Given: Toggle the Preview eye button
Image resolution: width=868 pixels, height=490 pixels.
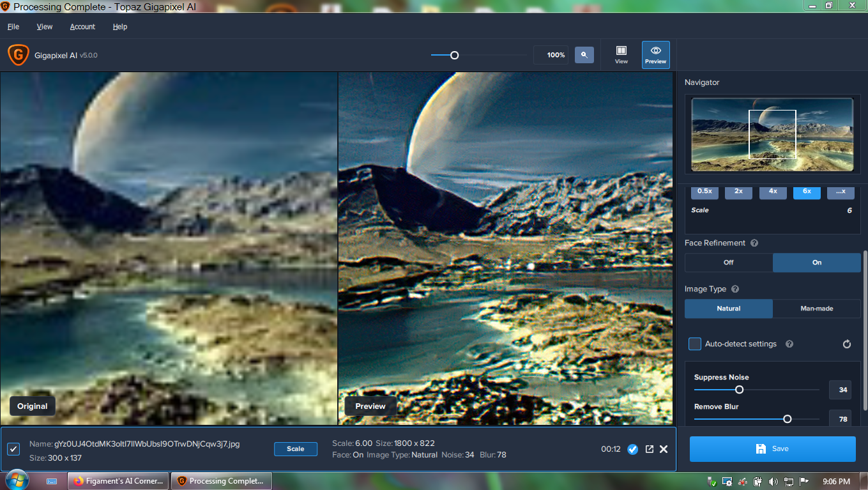Looking at the screenshot, I should coord(655,55).
